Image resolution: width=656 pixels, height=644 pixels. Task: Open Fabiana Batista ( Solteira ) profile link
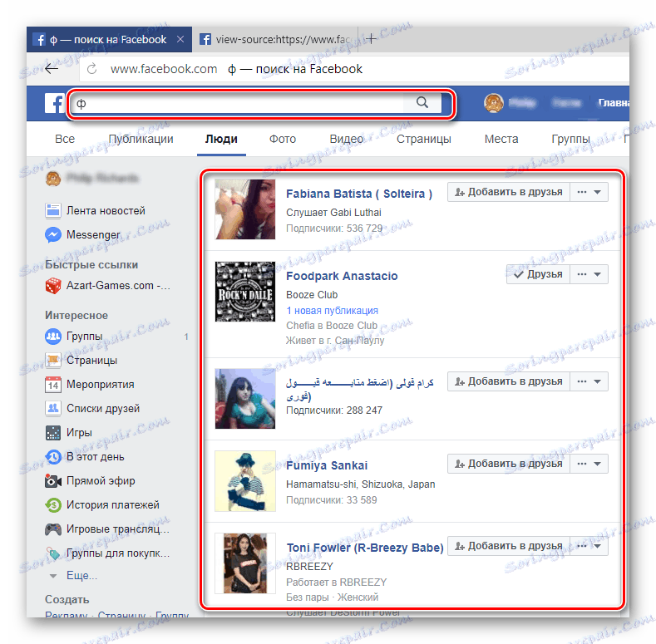[359, 194]
